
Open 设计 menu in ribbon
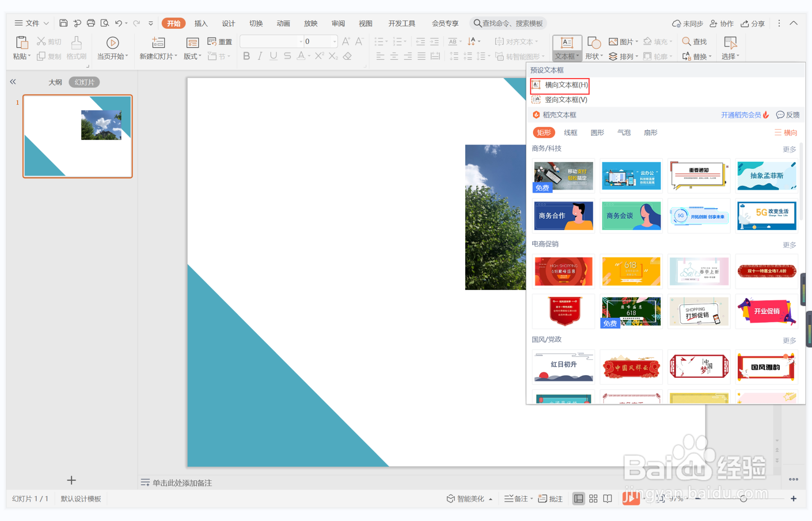coord(229,24)
